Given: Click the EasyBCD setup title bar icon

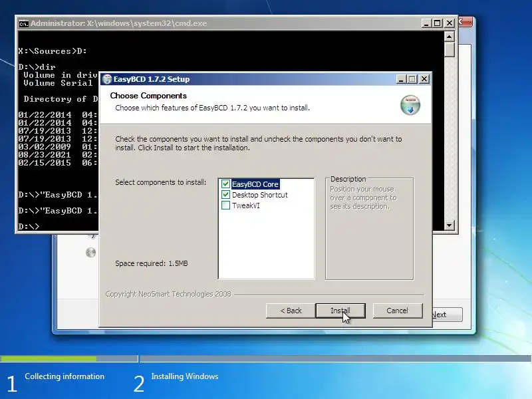Looking at the screenshot, I should pos(107,79).
